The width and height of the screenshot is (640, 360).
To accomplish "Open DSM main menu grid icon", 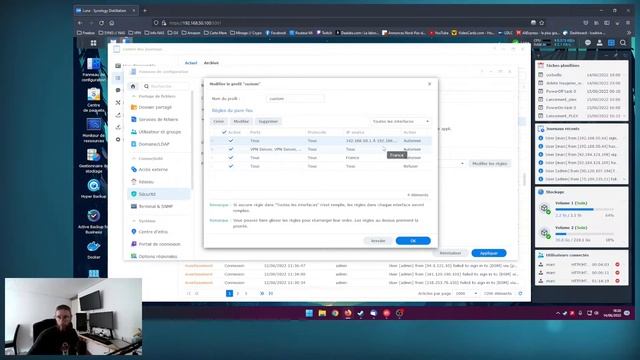I will pos(93,43).
